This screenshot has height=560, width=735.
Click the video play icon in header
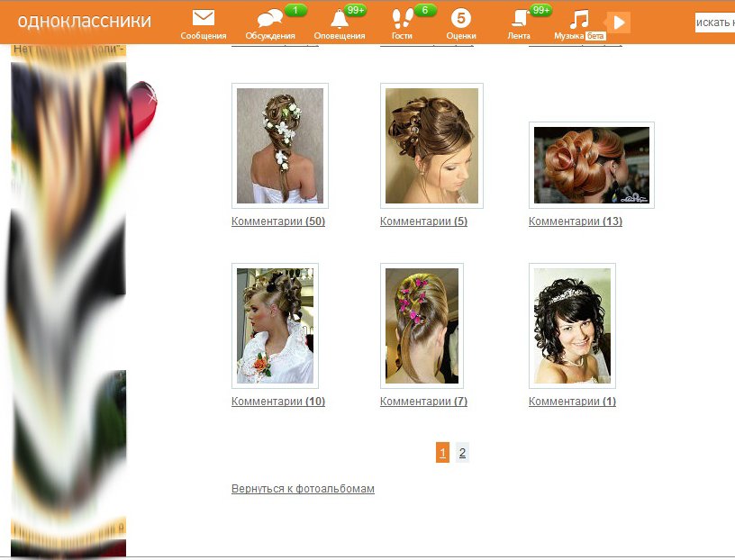click(x=618, y=23)
